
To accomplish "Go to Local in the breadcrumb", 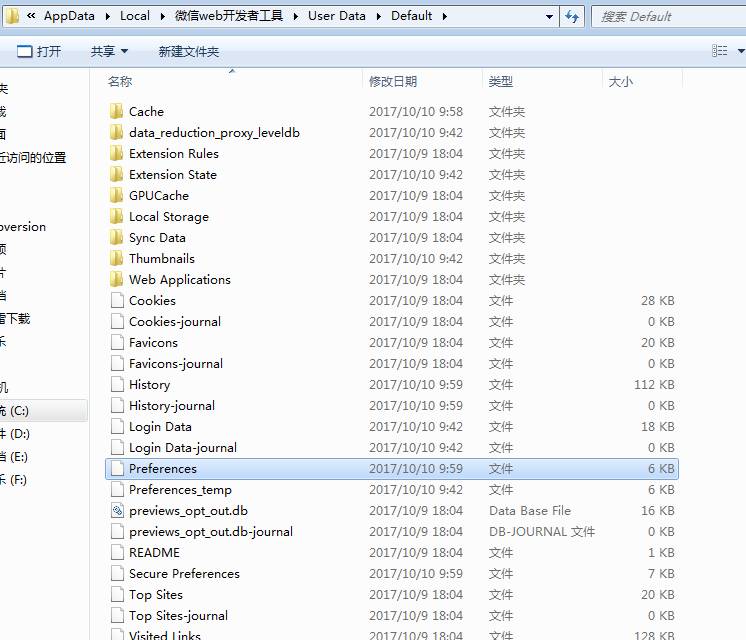I will click(135, 16).
